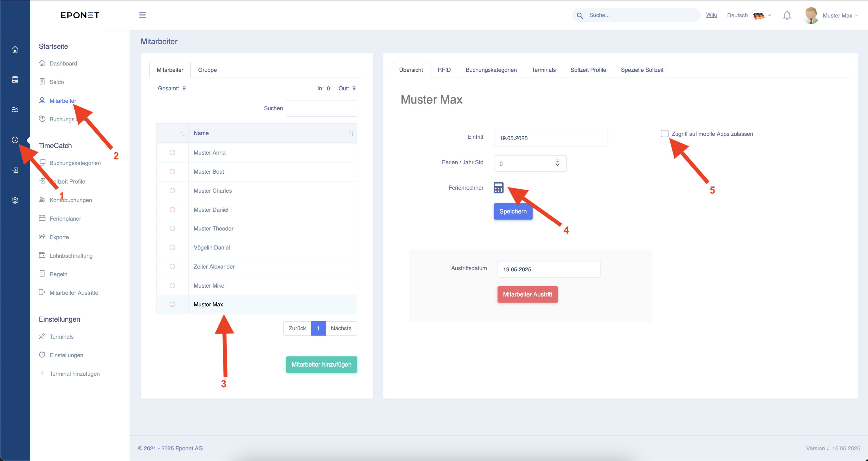The image size is (868, 461).
Task: Click the notification bell icon
Action: 787,15
